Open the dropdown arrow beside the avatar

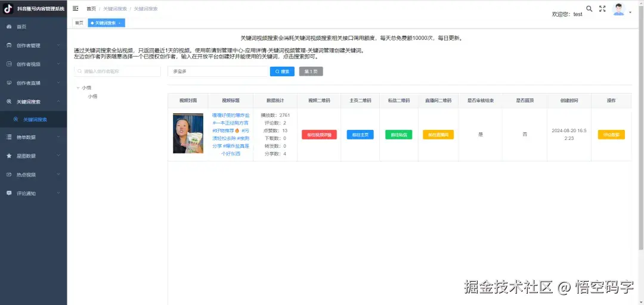pyautogui.click(x=630, y=13)
